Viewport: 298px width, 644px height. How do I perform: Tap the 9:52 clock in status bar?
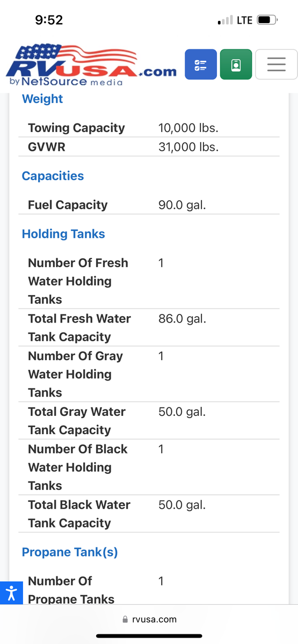point(49,20)
